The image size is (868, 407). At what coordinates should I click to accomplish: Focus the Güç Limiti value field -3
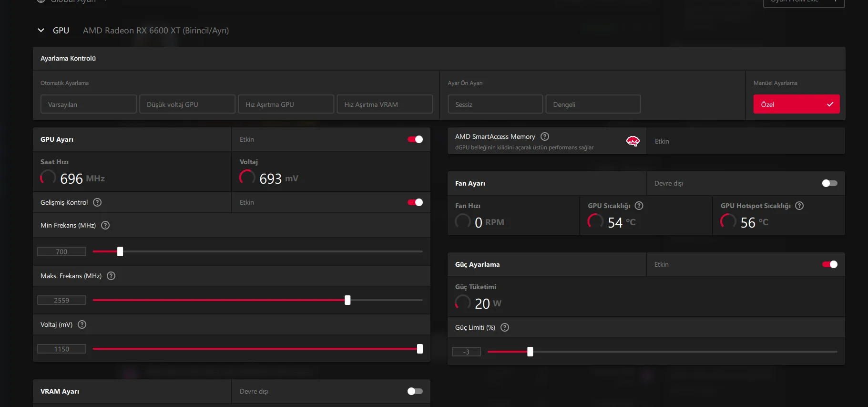tap(466, 352)
